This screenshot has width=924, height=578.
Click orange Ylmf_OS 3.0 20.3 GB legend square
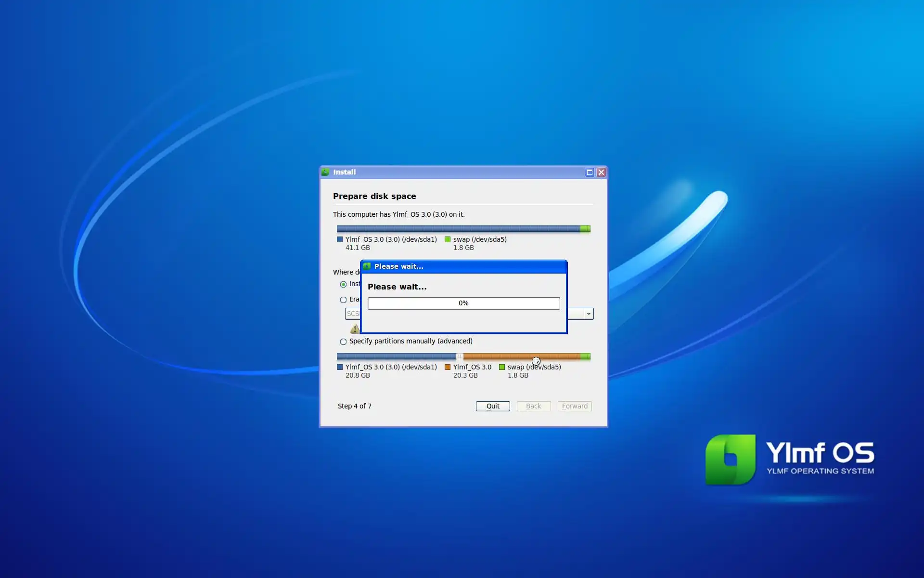pyautogui.click(x=448, y=367)
